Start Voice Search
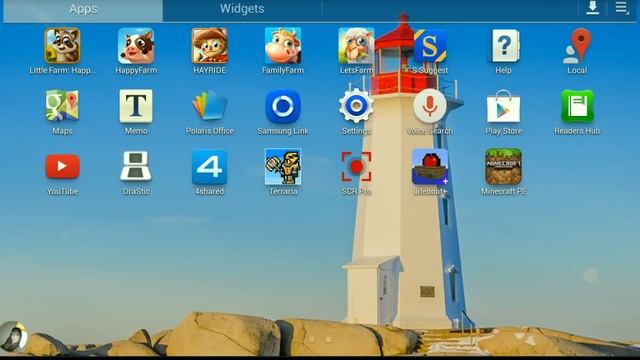Image resolution: width=640 pixels, height=360 pixels. pyautogui.click(x=430, y=106)
